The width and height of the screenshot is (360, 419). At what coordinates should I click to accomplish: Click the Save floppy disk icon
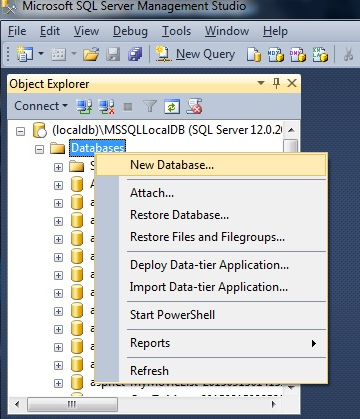tap(113, 54)
